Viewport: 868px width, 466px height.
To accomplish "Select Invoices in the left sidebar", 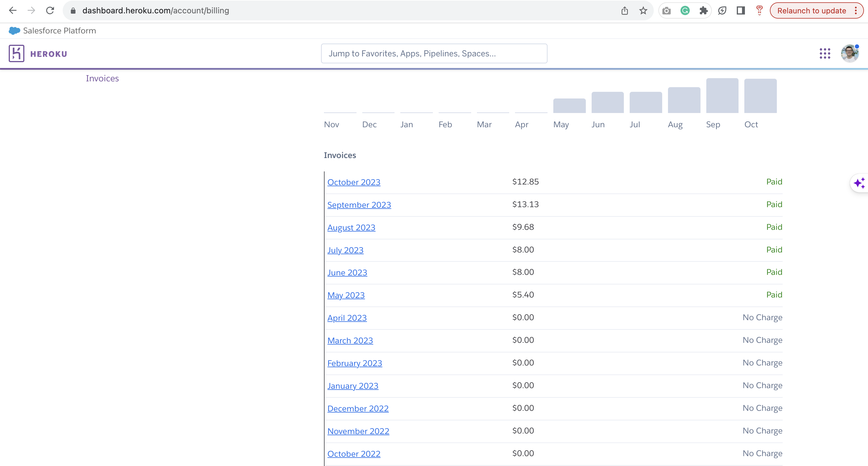I will [x=102, y=78].
